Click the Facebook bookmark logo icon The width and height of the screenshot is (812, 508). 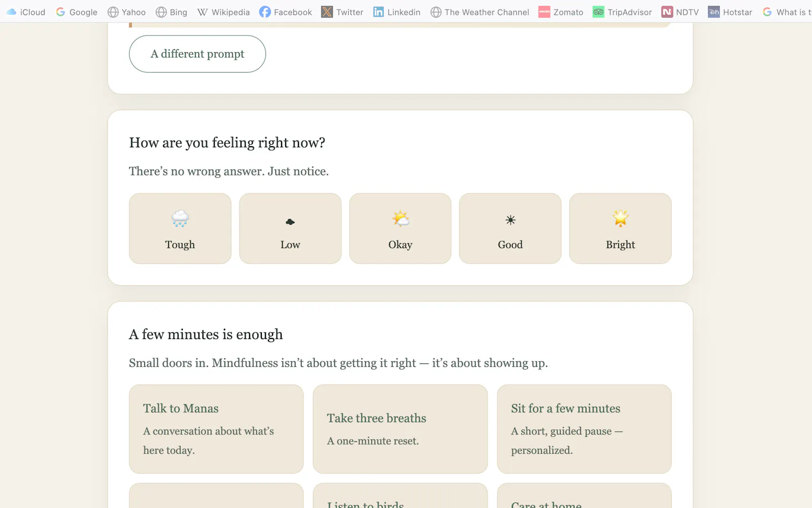pos(265,12)
